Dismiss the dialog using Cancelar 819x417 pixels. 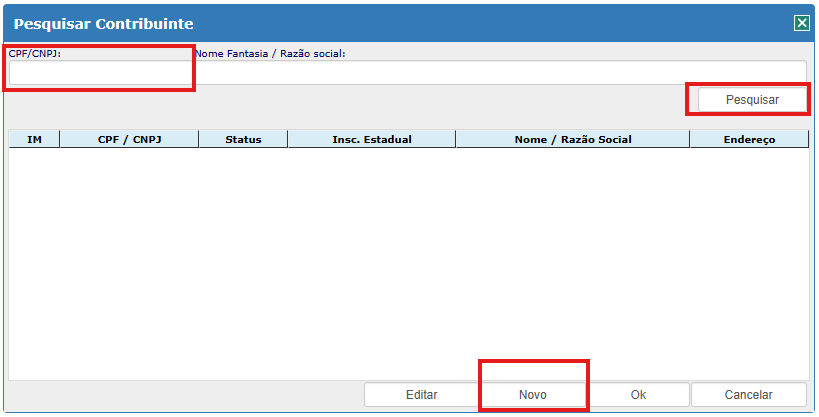tap(748, 395)
